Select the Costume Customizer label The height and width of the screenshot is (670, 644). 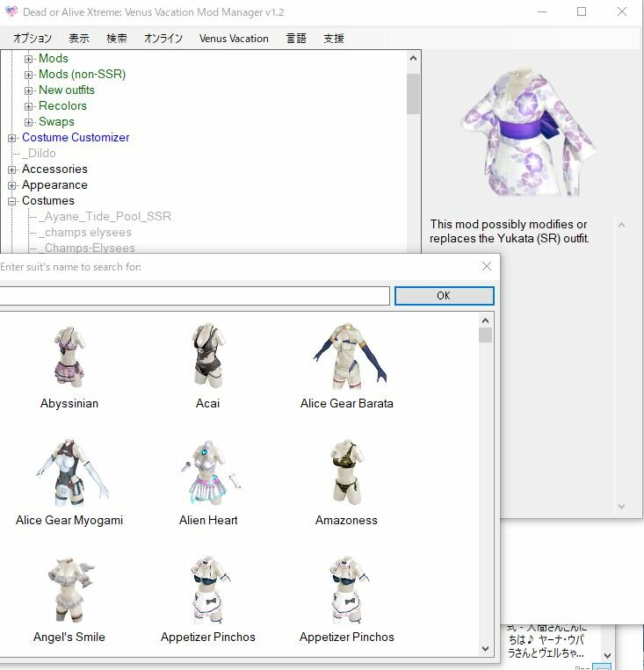click(x=76, y=137)
